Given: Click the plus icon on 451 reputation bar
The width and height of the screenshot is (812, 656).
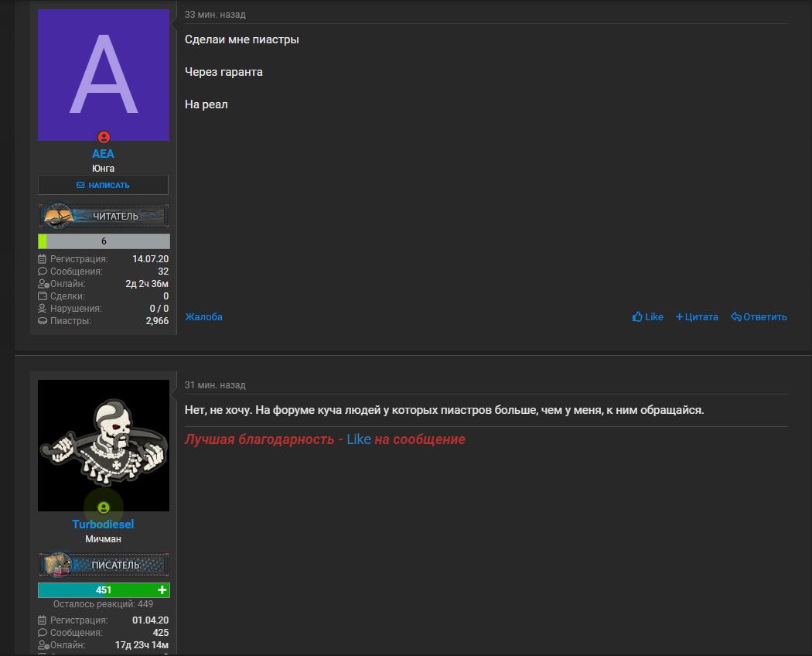Looking at the screenshot, I should pyautogui.click(x=162, y=589).
